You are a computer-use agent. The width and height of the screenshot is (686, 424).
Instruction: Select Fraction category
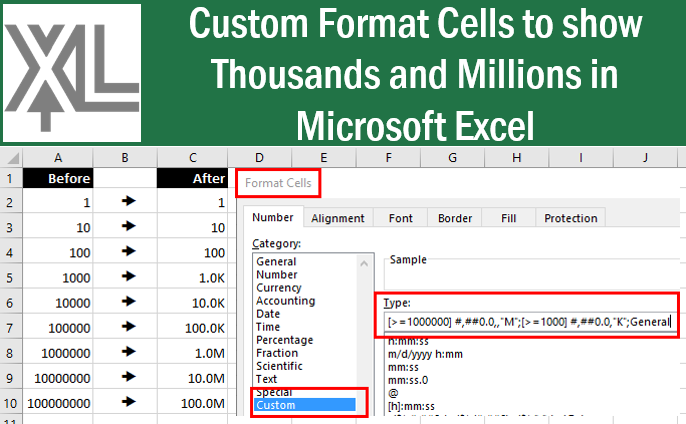point(305,353)
